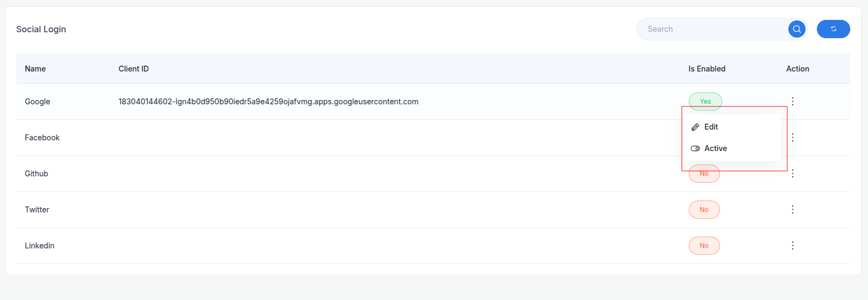Screen dimensions: 868x300
Task: Click the Linkedin provider name
Action: (x=39, y=246)
